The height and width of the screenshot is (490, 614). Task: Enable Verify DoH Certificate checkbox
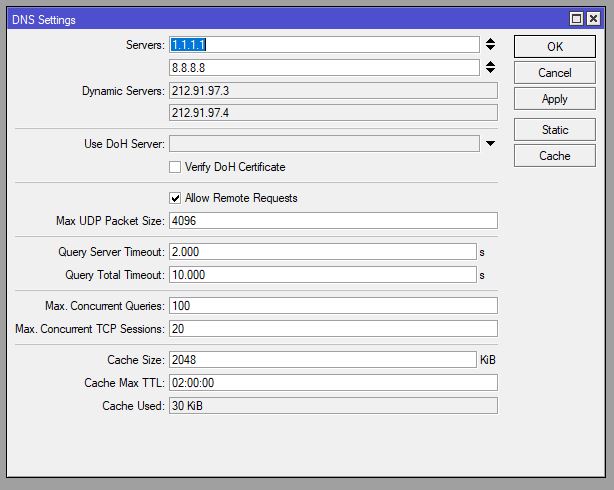tap(176, 167)
